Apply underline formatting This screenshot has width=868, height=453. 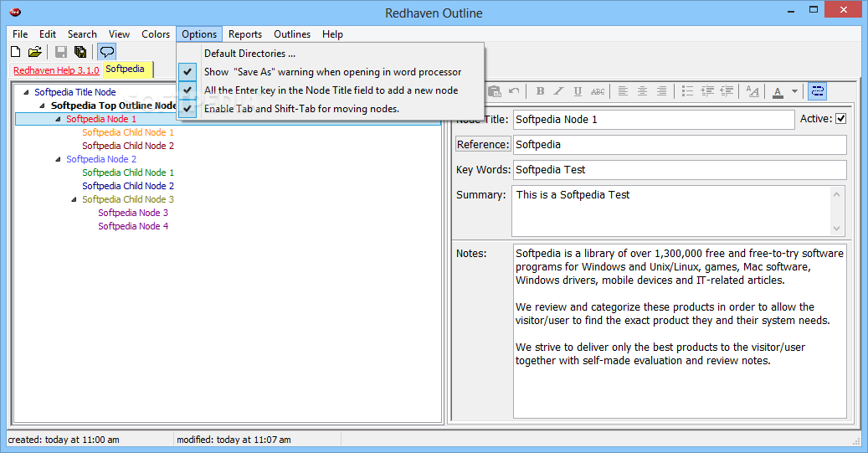tap(578, 91)
